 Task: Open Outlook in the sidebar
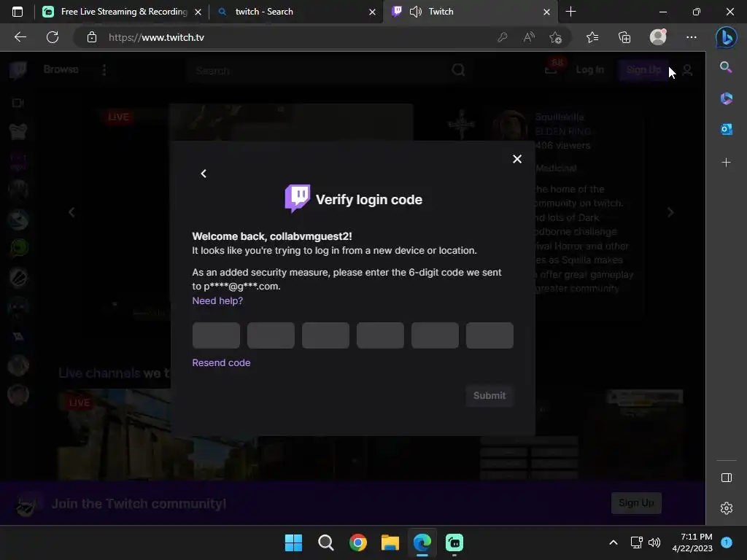tap(726, 129)
